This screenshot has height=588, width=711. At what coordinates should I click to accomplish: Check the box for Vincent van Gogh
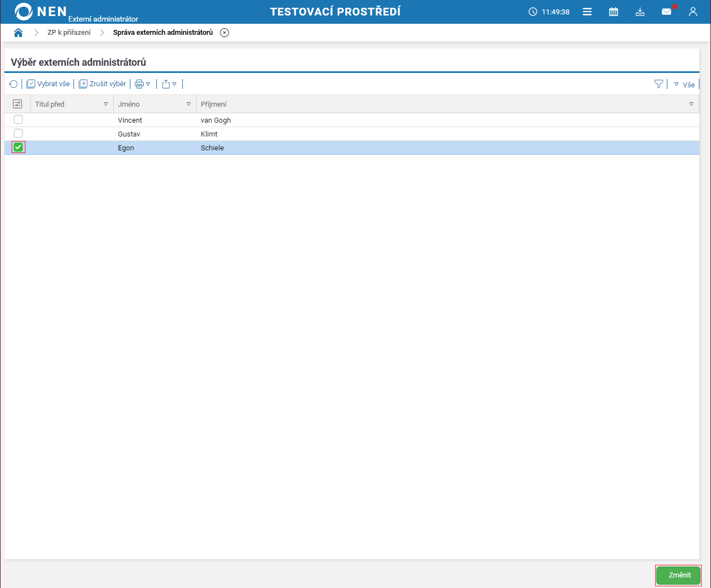18,119
